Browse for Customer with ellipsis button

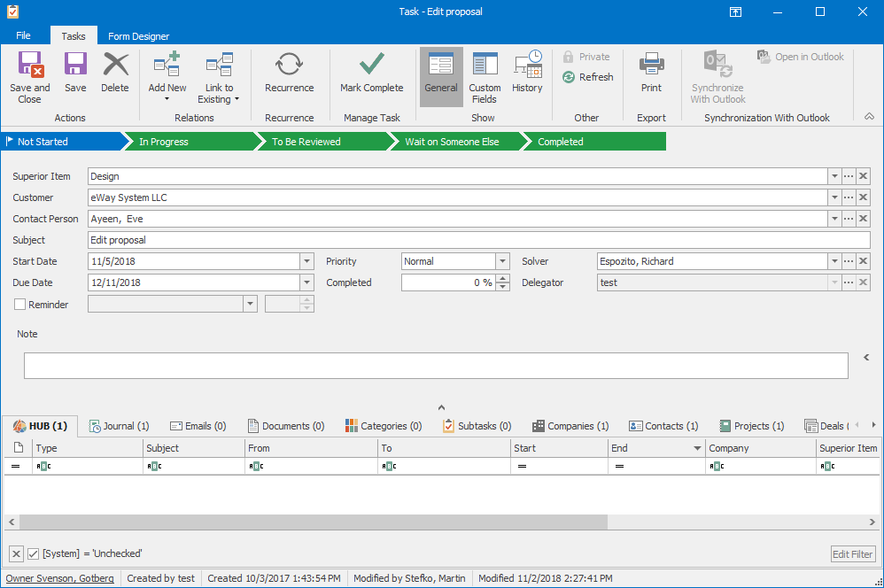coord(849,197)
